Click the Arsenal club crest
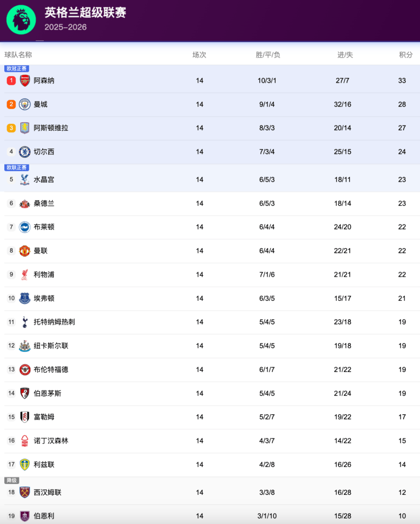Screen dimensions: 420x524 coord(25,81)
